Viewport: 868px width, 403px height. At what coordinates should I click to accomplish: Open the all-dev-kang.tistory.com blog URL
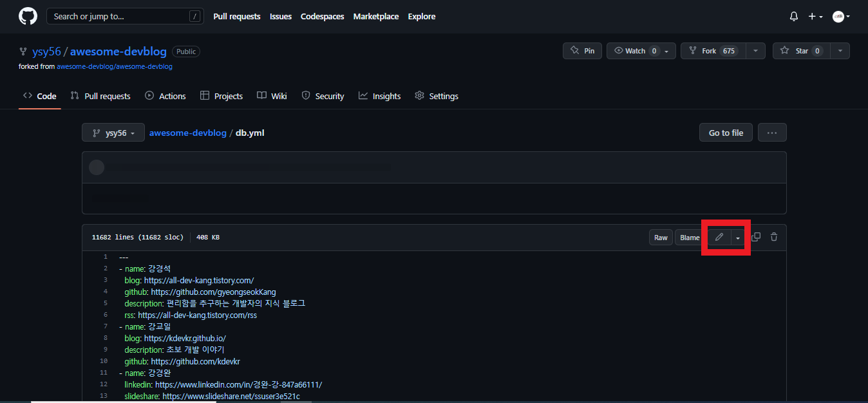click(x=199, y=280)
